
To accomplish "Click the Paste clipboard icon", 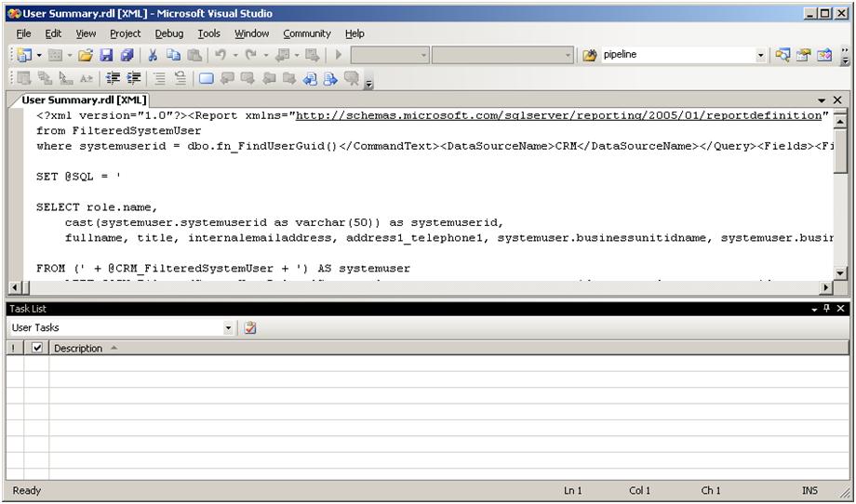I will [194, 55].
